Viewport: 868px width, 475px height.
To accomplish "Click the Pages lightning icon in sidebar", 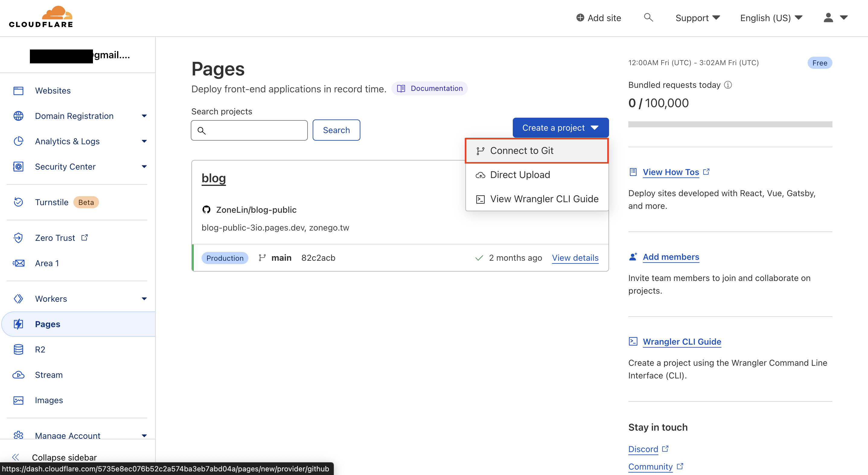I will [18, 324].
